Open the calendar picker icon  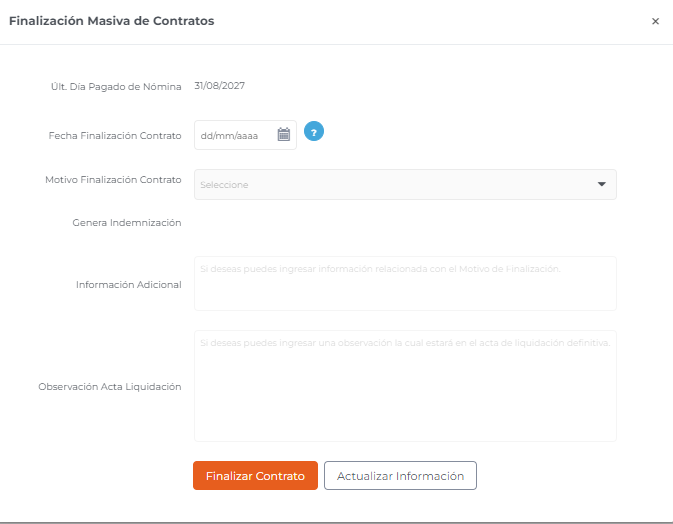click(x=284, y=134)
